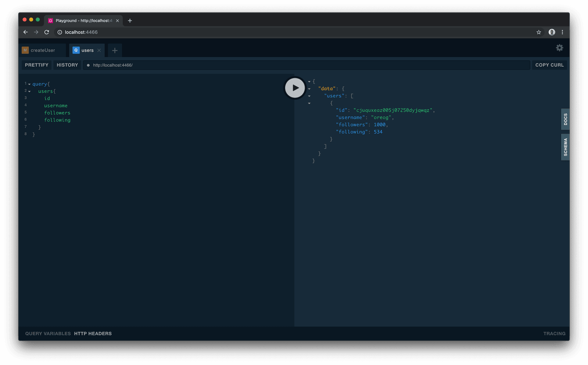588x365 pixels.
Task: Open the Playground settings gear
Action: [559, 48]
